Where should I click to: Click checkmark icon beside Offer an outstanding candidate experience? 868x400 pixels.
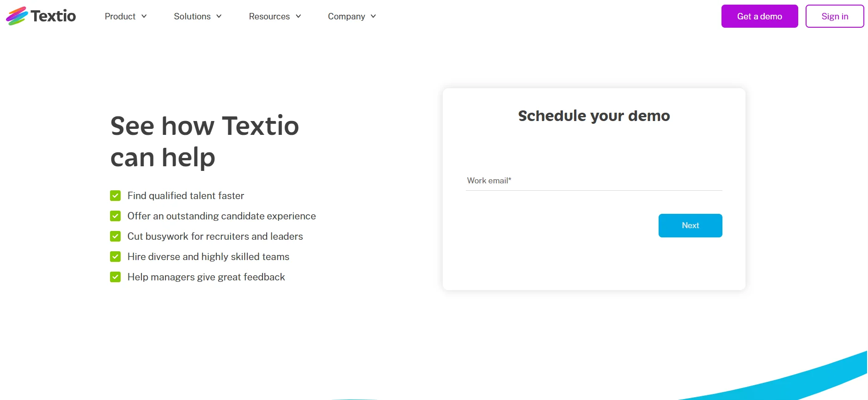pyautogui.click(x=116, y=216)
